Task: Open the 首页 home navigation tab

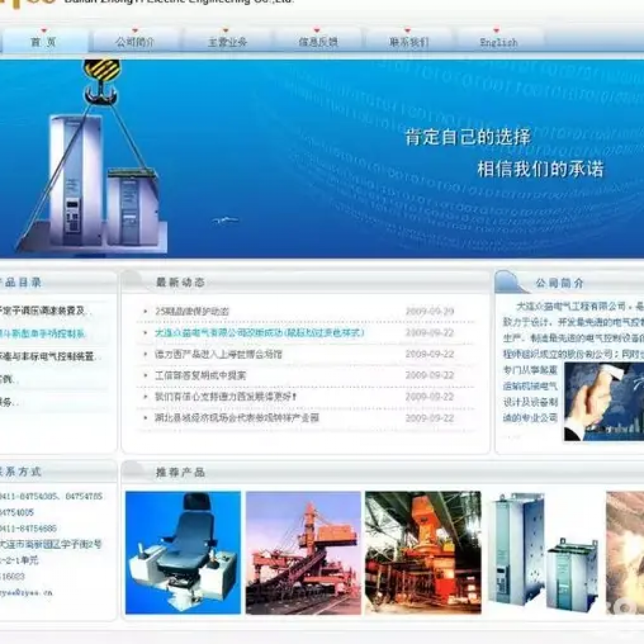Action: tap(44, 42)
